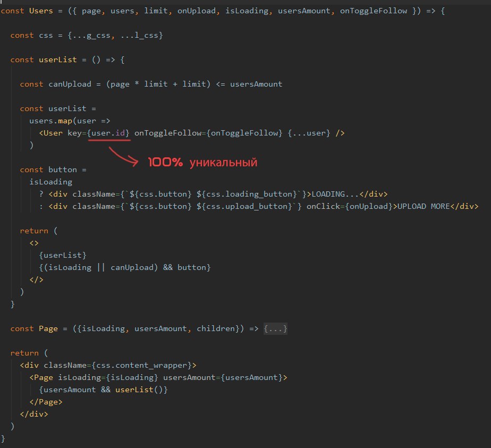
Task: Click '{userList}' inside the fragment
Action: (63, 255)
